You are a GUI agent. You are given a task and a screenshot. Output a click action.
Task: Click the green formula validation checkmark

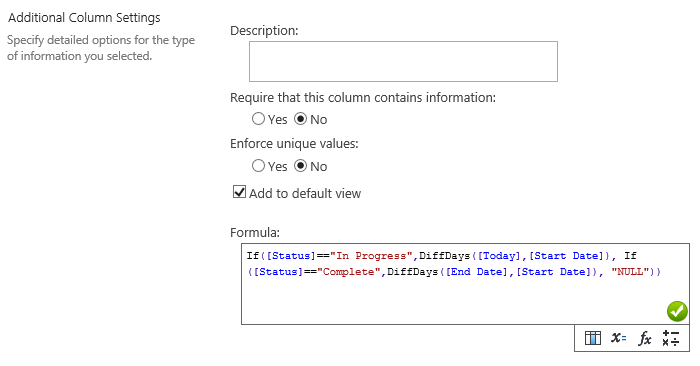pos(677,311)
